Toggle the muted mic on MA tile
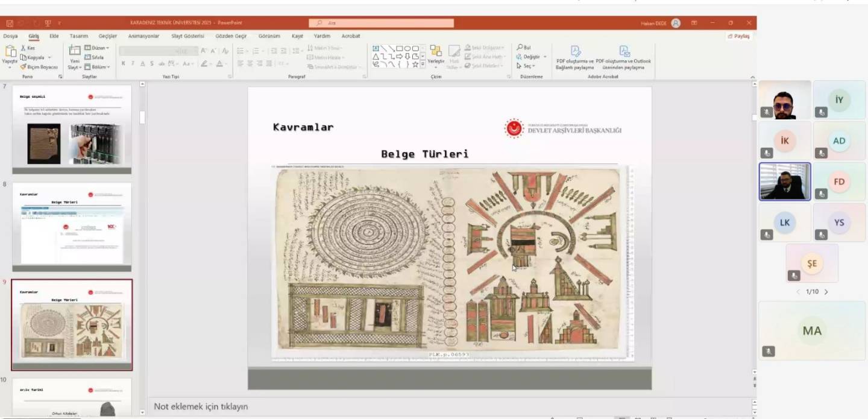 pos(768,351)
